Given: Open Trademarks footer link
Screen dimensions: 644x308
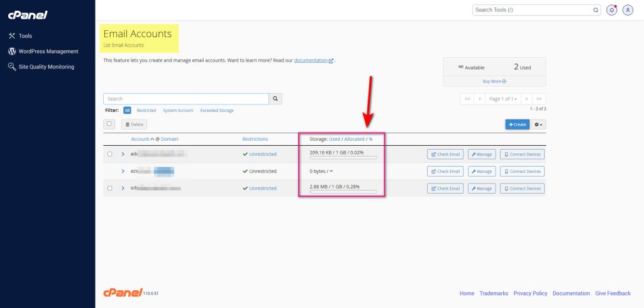Looking at the screenshot, I should pyautogui.click(x=494, y=293).
